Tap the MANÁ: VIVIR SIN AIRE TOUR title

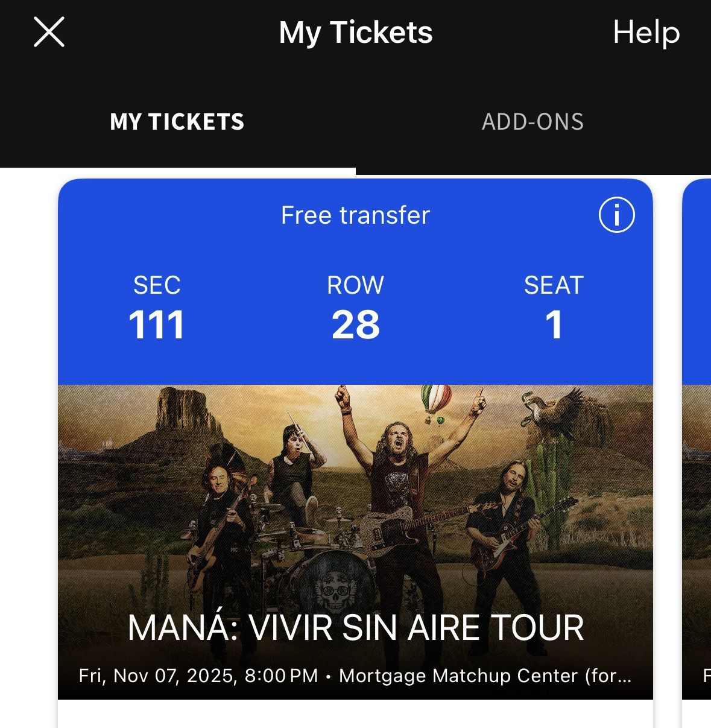355,628
